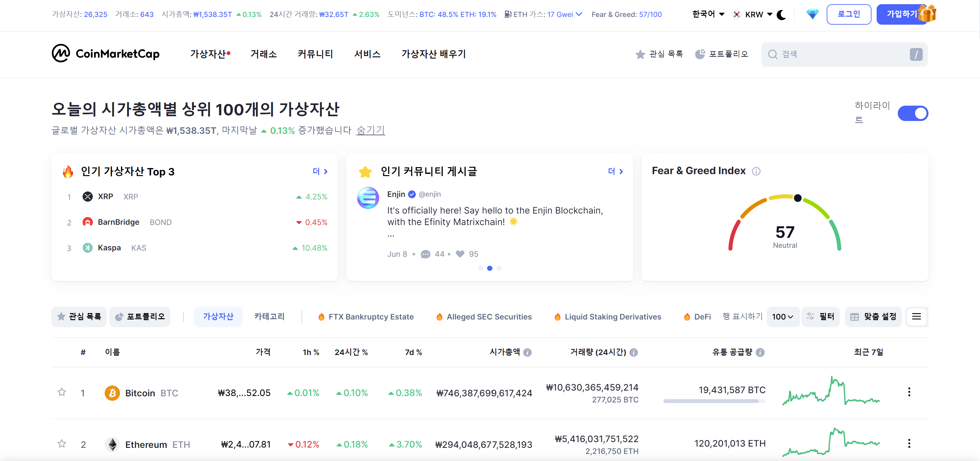
Task: Open Bitcoin row three-dot menu
Action: [909, 392]
